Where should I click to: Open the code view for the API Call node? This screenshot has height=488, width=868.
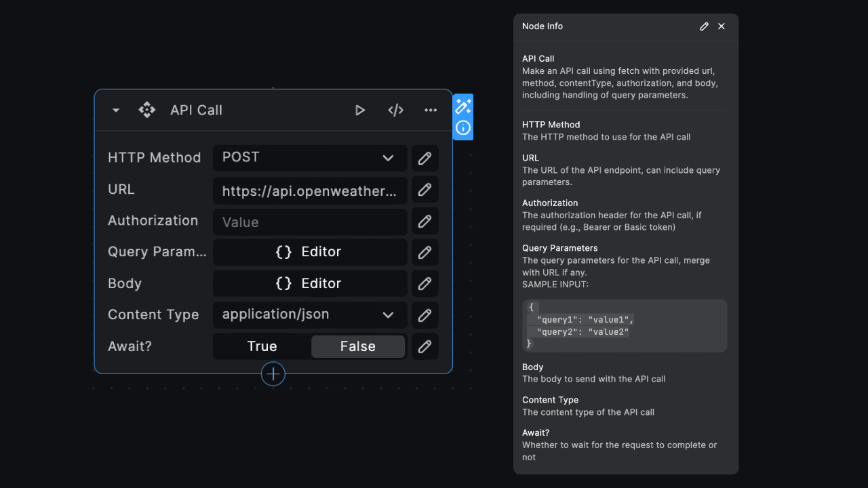coord(395,110)
